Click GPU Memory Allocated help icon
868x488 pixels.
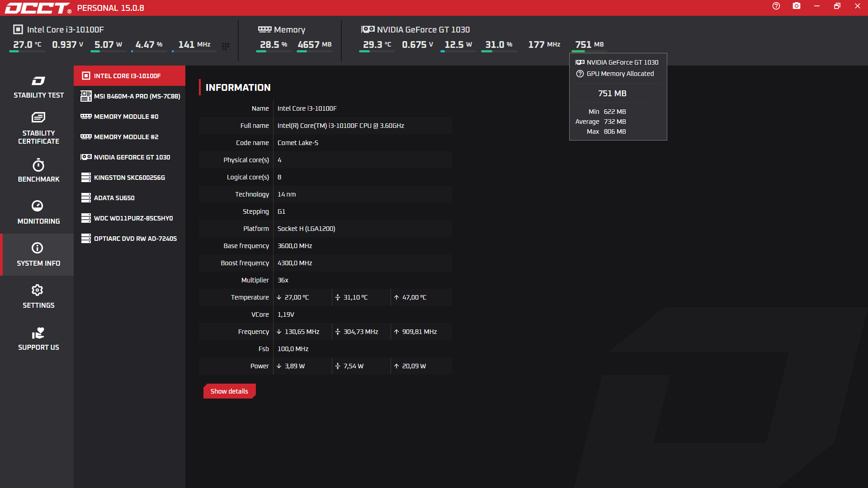point(580,74)
